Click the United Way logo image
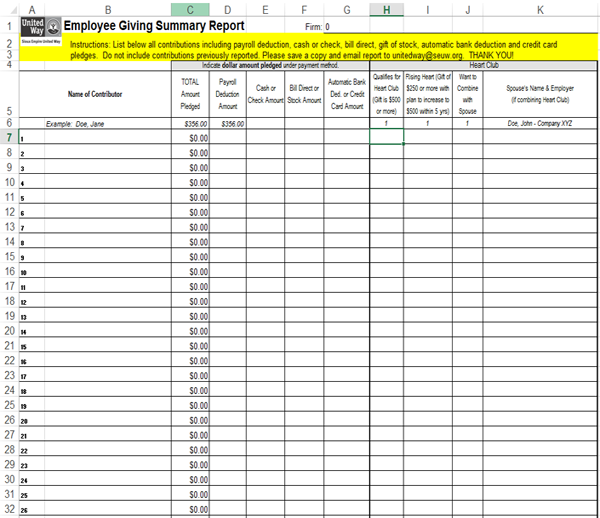The width and height of the screenshot is (600, 518). (41, 31)
